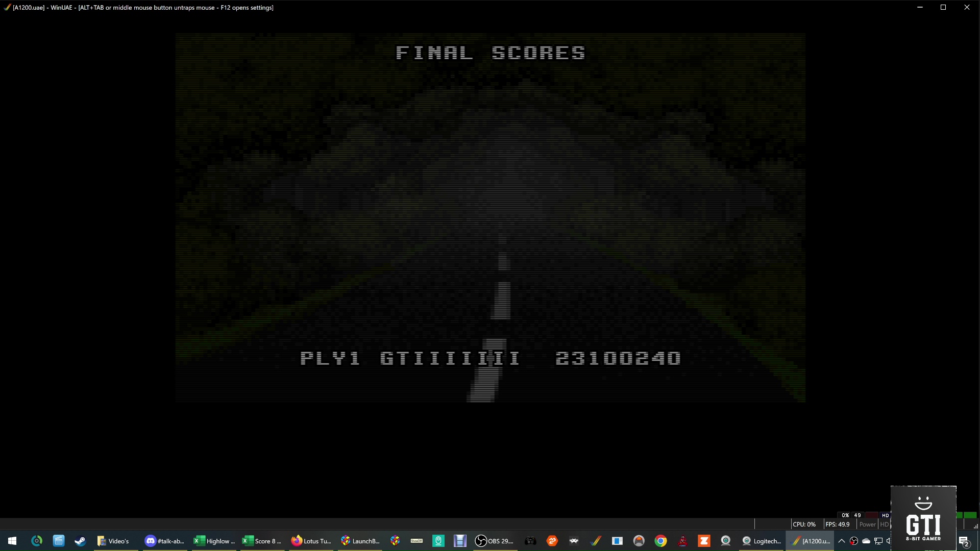Click the Windows Start button
The image size is (980, 551).
(x=12, y=541)
